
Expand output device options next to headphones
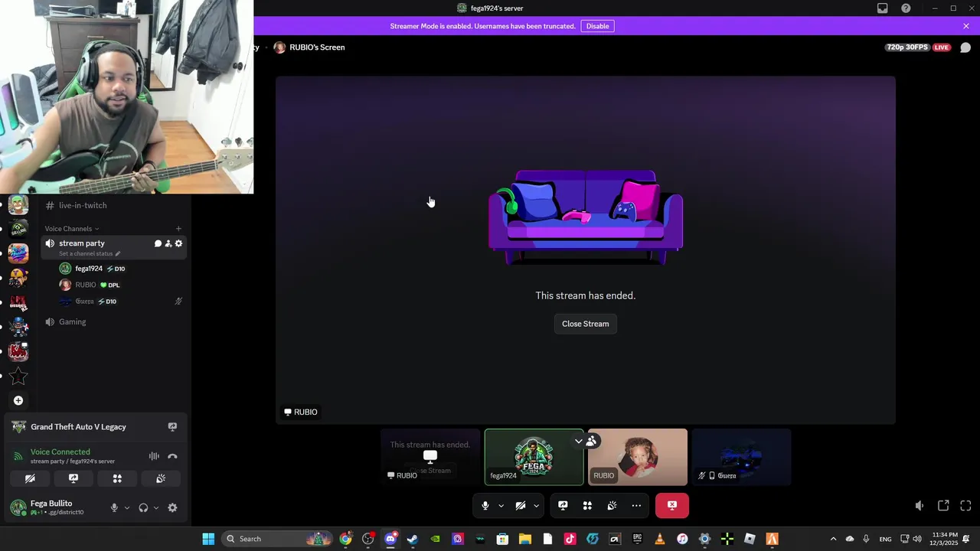pyautogui.click(x=156, y=507)
